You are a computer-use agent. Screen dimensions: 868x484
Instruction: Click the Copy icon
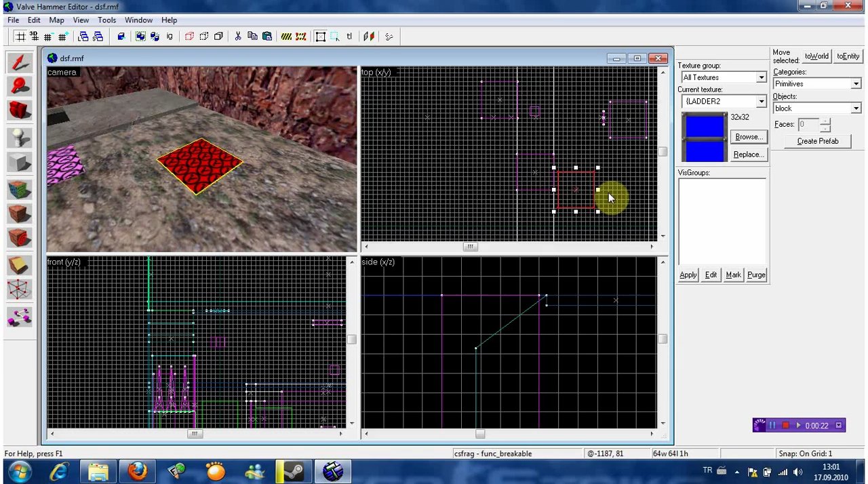(x=252, y=37)
